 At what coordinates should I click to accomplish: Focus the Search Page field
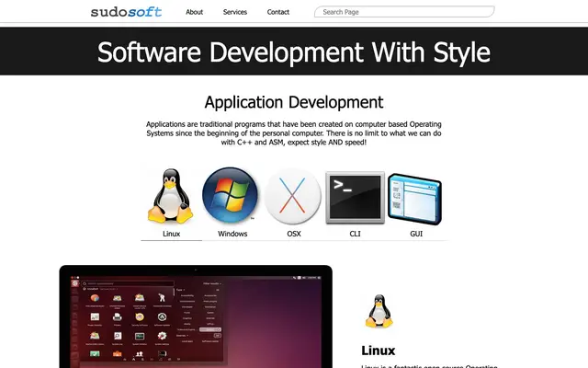(x=404, y=12)
